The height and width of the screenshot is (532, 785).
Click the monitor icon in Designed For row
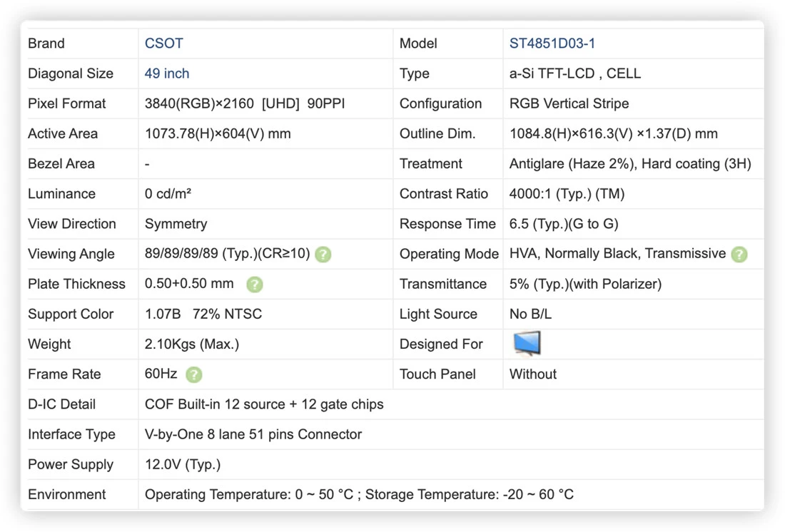click(x=527, y=343)
